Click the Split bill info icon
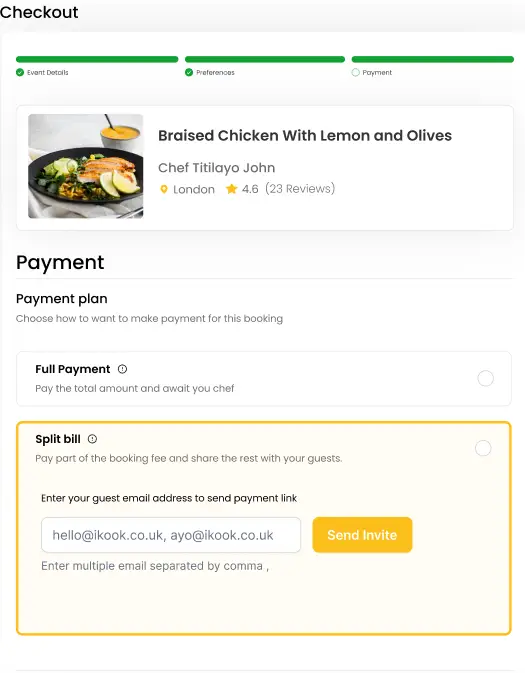Viewport: 525px width, 673px height. pyautogui.click(x=92, y=439)
